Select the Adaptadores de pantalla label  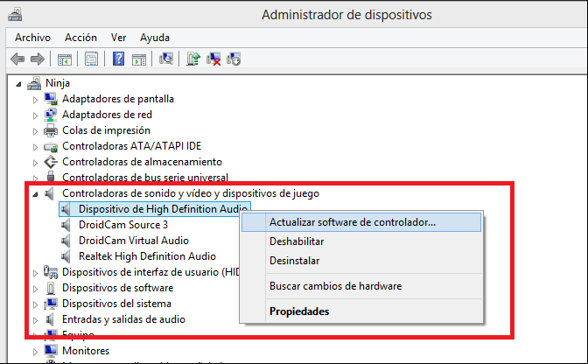click(118, 99)
